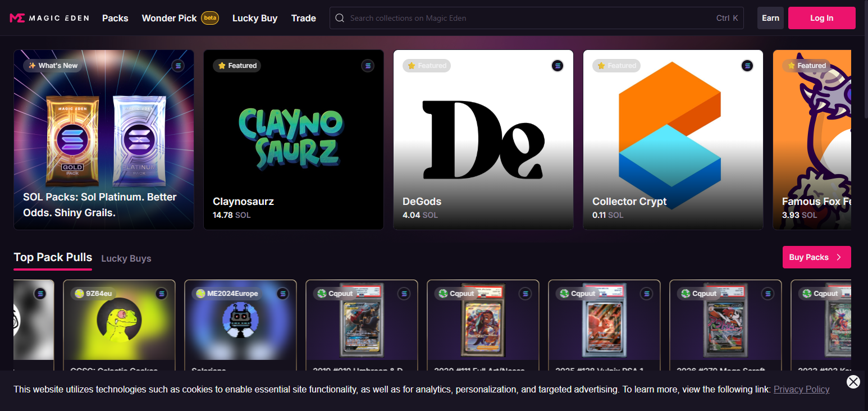This screenshot has width=868, height=411.
Task: Switch to the Lucky Buys tab
Action: pos(126,258)
